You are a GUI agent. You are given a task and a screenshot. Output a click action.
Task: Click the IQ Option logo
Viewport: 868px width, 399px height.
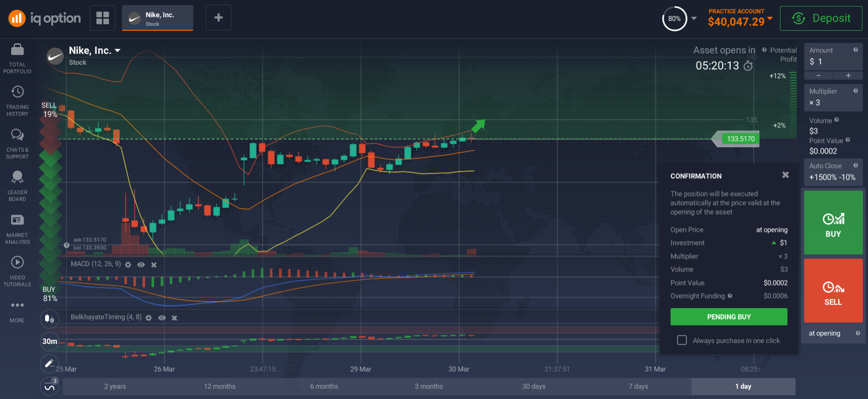(45, 18)
